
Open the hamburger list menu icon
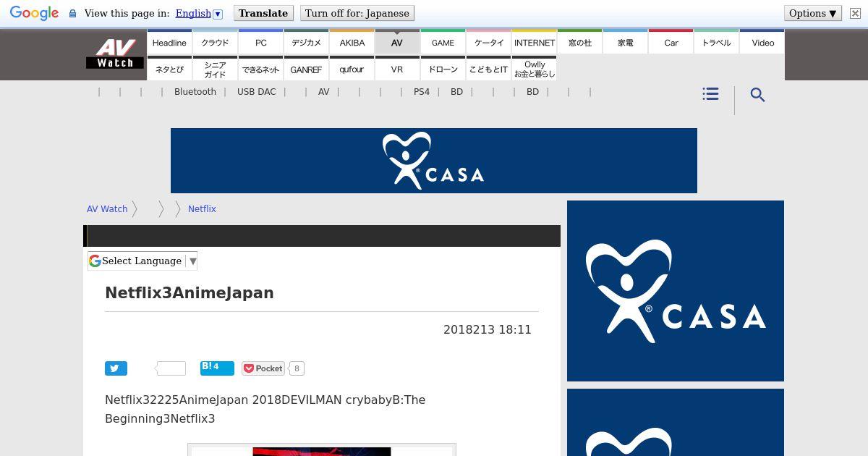click(710, 94)
